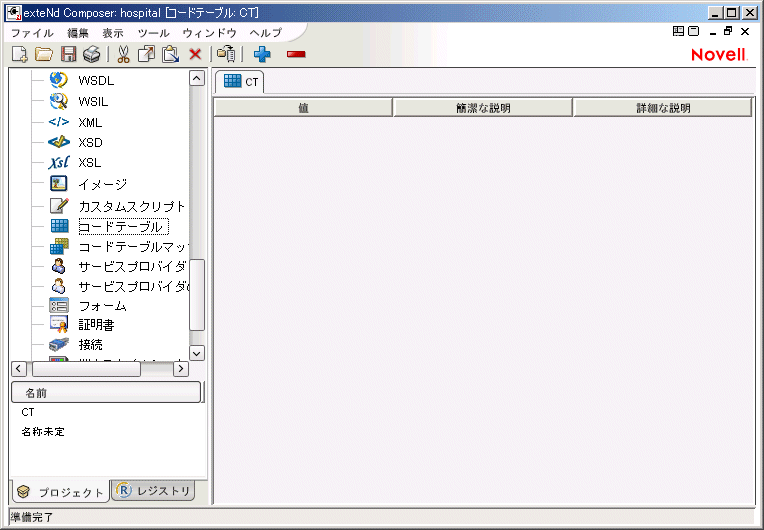
Task: Select the 名称未定 item in list
Action: [43, 432]
